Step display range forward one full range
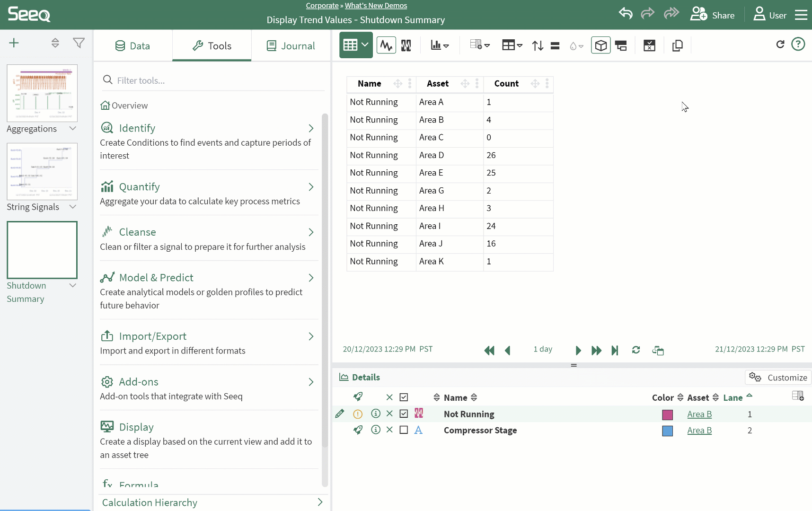This screenshot has height=511, width=812. 596,351
